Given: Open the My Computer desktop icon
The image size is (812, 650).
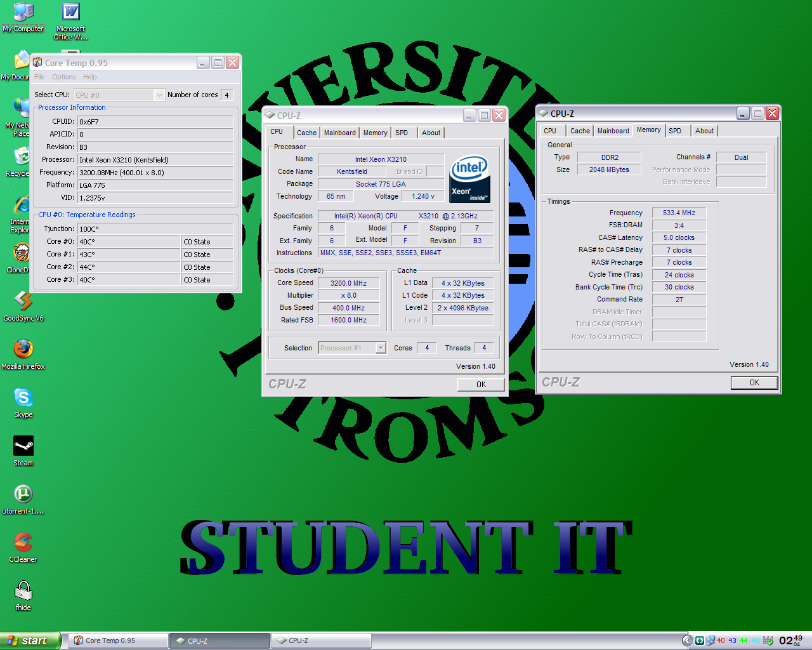Looking at the screenshot, I should [x=23, y=18].
